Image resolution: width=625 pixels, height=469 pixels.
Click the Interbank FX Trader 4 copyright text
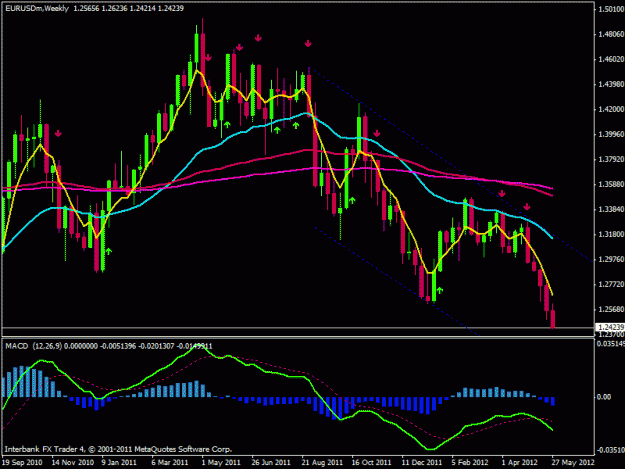[x=118, y=449]
